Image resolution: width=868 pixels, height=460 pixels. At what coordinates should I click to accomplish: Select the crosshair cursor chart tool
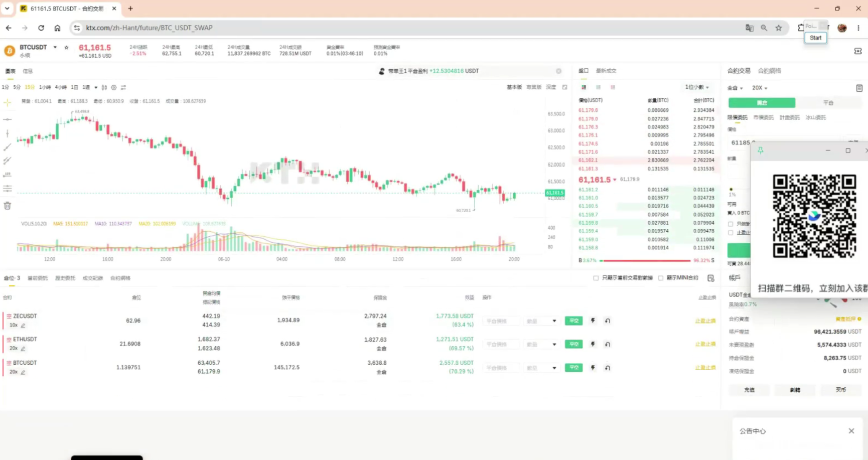tap(7, 102)
